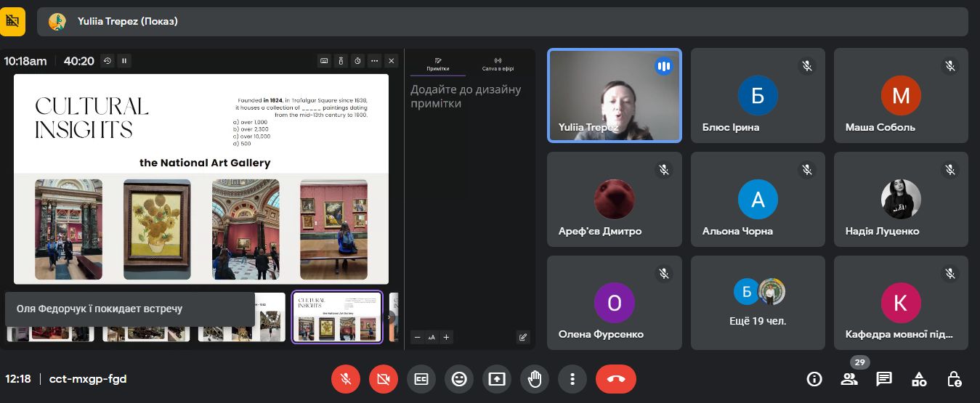The width and height of the screenshot is (980, 403).
Task: Open the in-call chat panel
Action: tap(884, 378)
